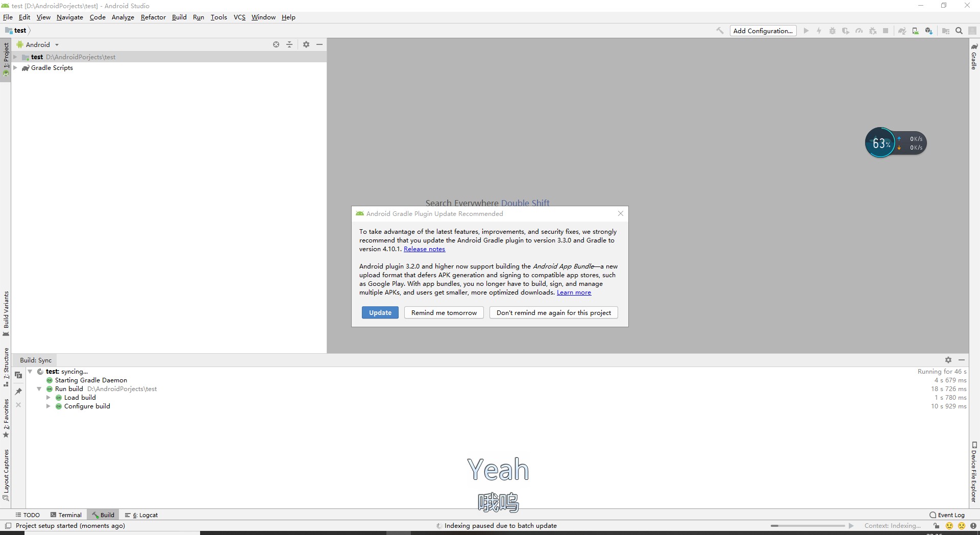Click the Apply Changes lightning icon

point(819,31)
